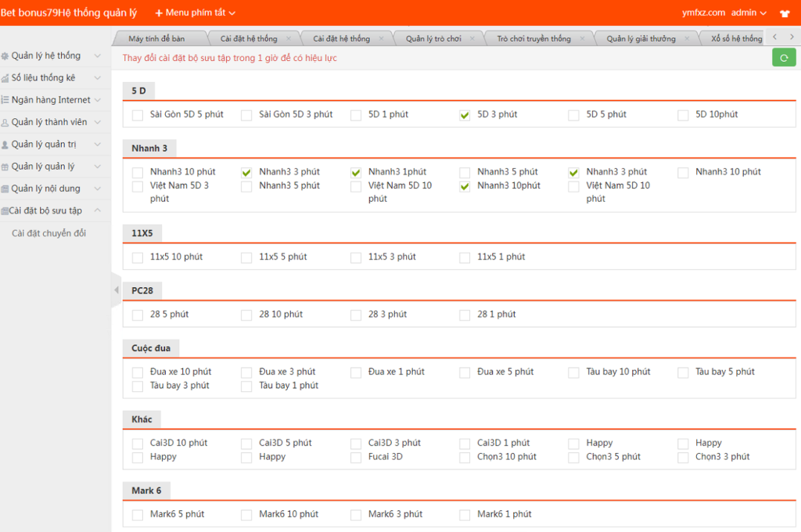
Task: Uncheck the 5D 3 phút checkbox
Action: pyautogui.click(x=465, y=115)
